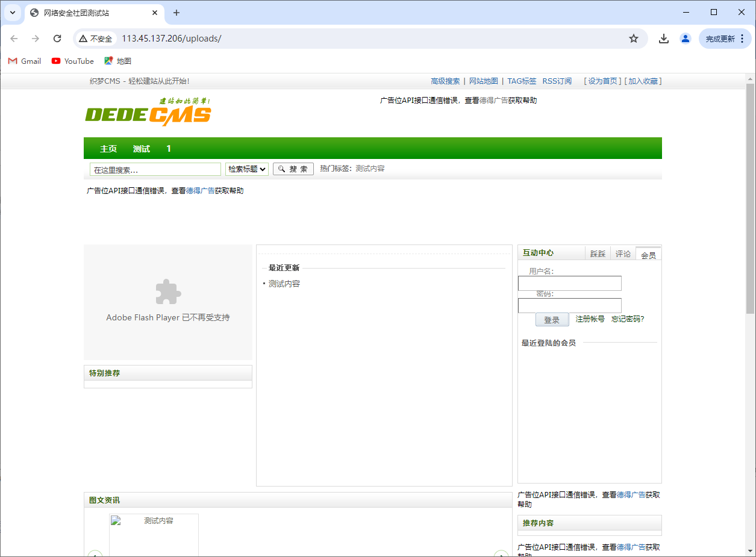Screen dimensions: 756x557
Task: Open a new browser tab
Action: point(177,13)
